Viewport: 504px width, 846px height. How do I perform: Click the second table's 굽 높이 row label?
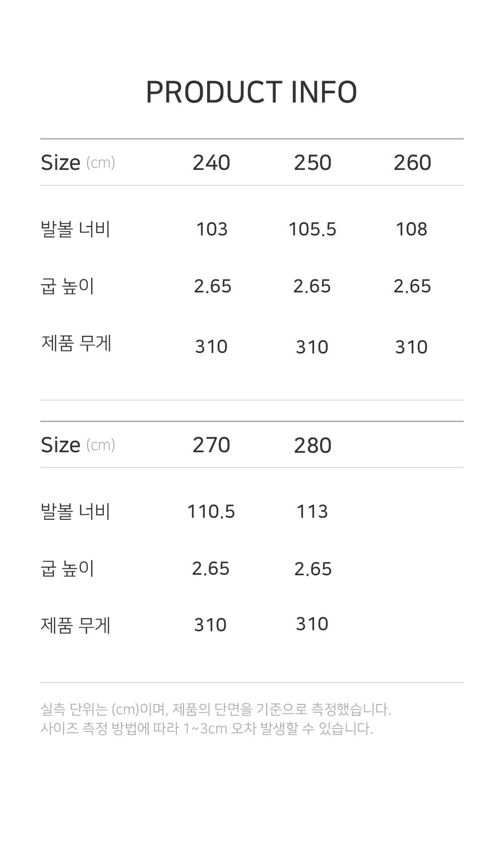(x=67, y=569)
